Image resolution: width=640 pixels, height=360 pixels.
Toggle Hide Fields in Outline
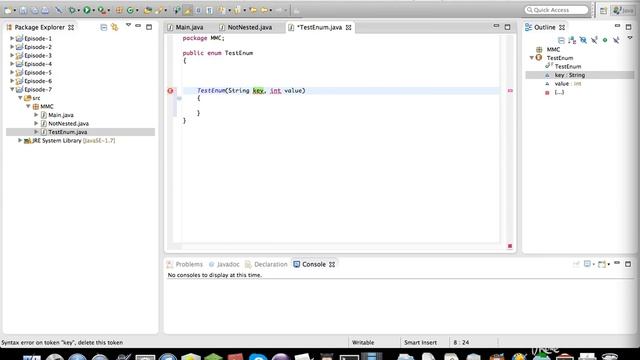[x=583, y=40]
